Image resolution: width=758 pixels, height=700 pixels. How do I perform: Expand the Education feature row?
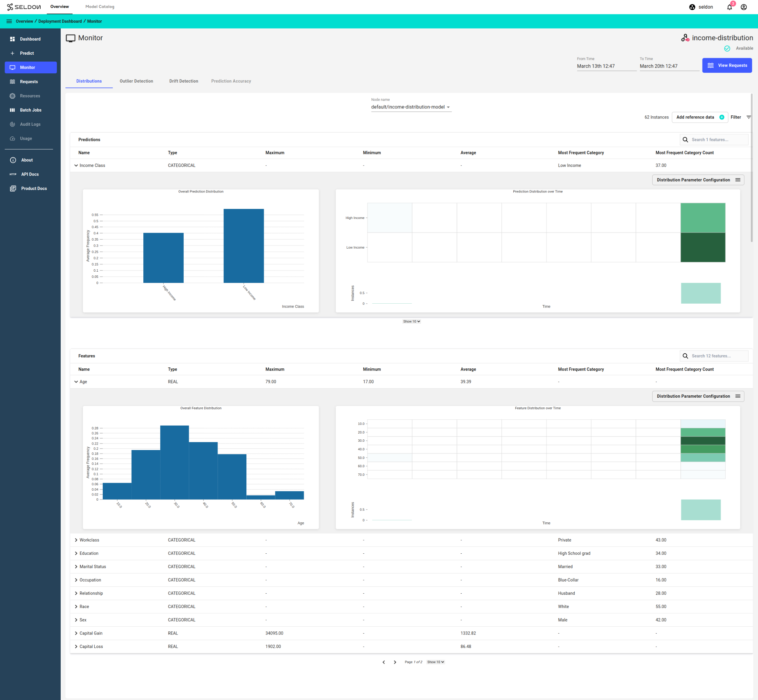pos(76,553)
